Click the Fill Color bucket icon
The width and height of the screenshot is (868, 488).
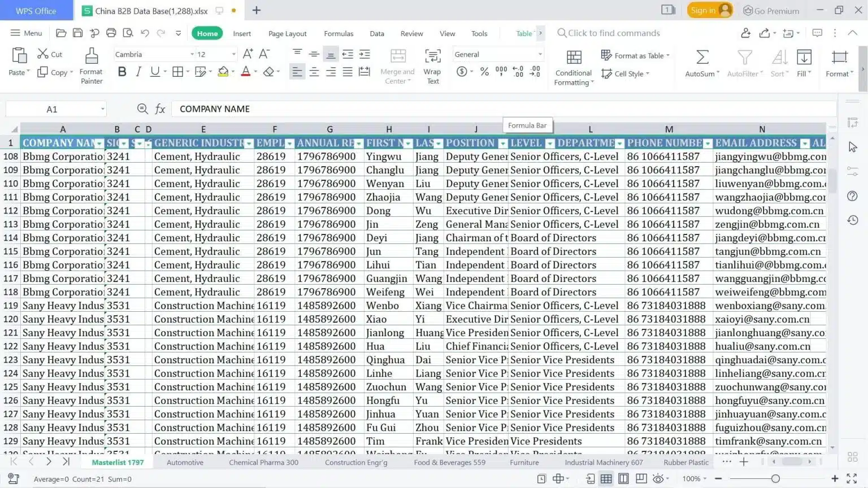pos(223,72)
